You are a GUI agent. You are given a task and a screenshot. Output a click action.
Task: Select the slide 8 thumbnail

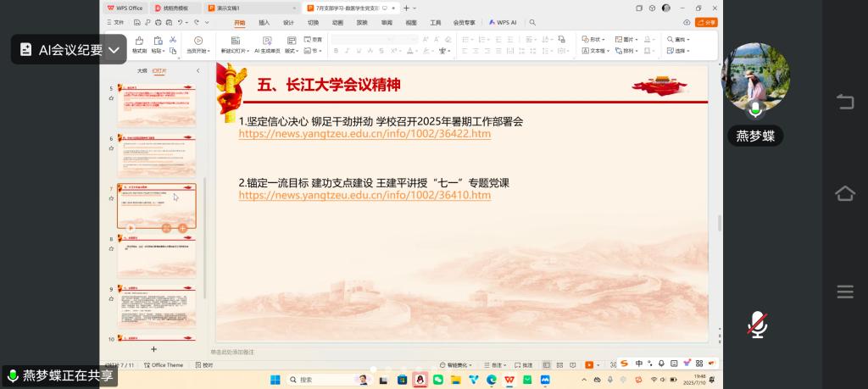[156, 257]
